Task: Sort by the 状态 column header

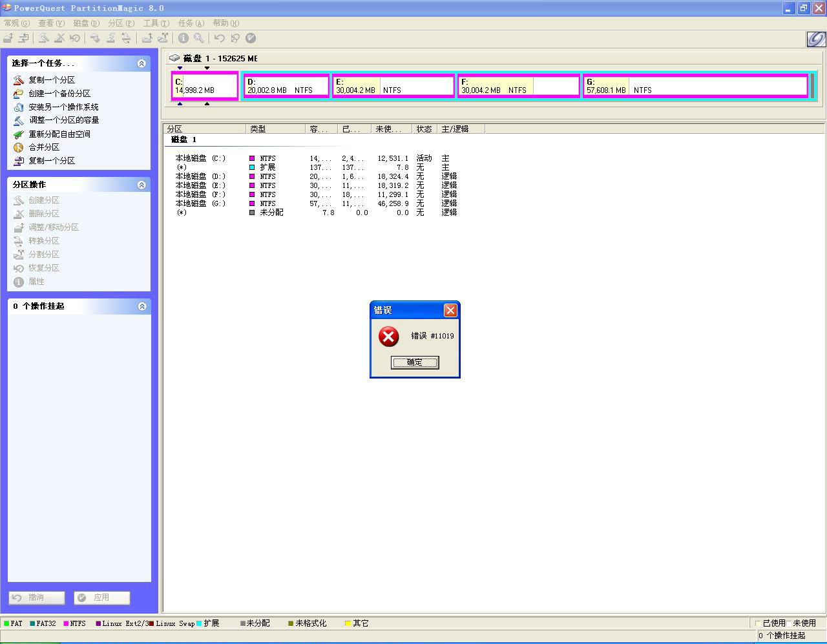Action: click(425, 129)
